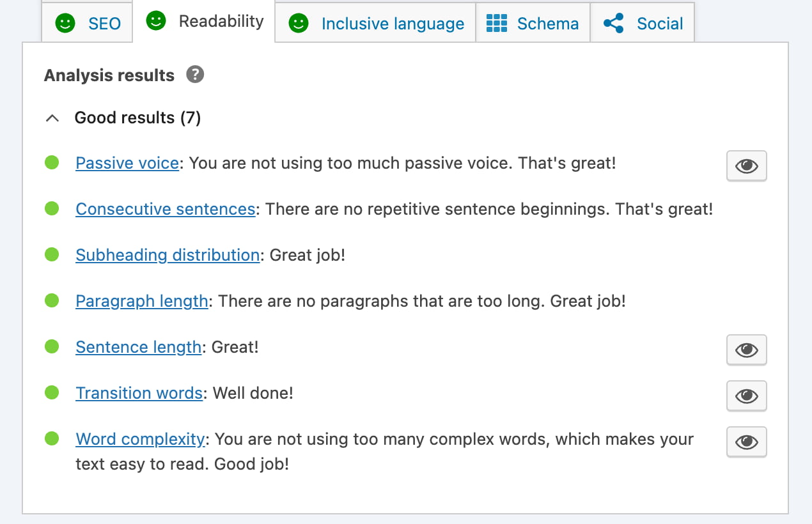Toggle eye highlight for Sentence length result
Screen dimensions: 812x524
coord(746,350)
